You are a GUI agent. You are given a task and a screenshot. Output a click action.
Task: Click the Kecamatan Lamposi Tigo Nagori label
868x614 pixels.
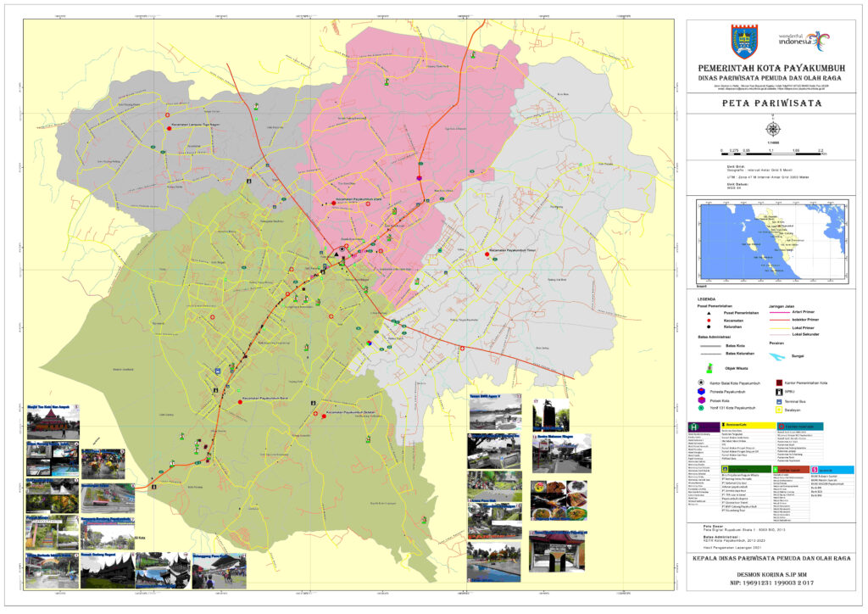point(196,127)
